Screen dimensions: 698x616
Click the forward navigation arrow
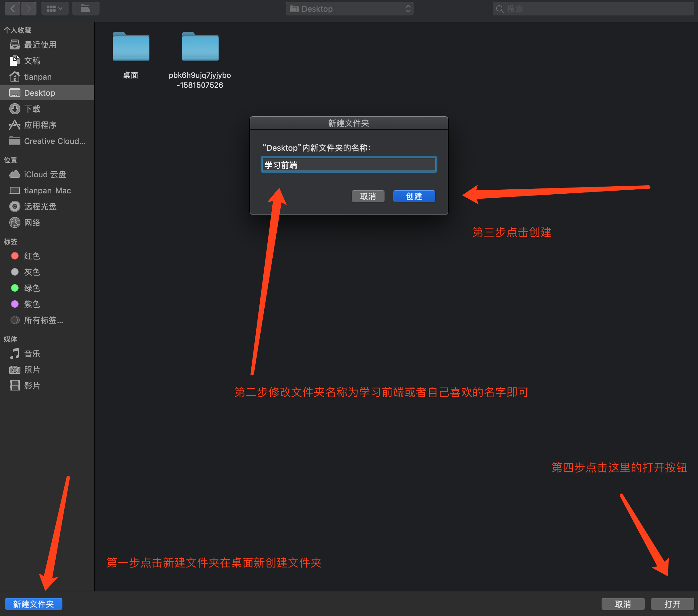coord(29,9)
